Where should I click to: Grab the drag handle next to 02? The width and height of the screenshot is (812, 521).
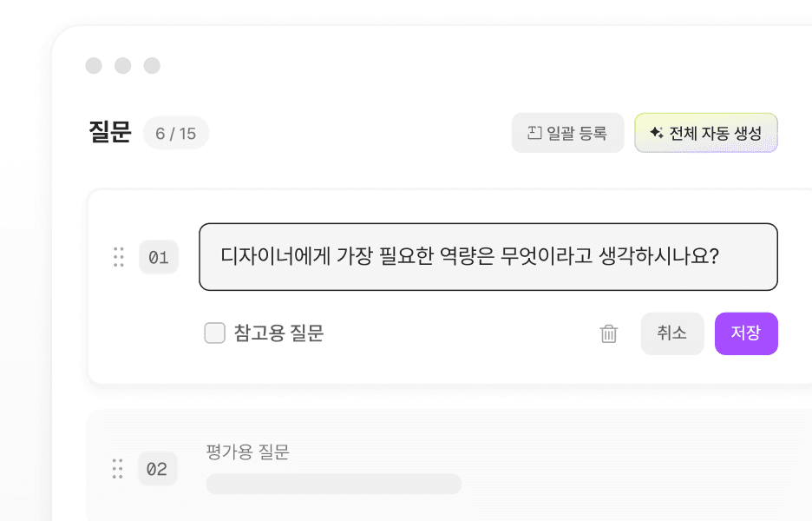pyautogui.click(x=118, y=469)
